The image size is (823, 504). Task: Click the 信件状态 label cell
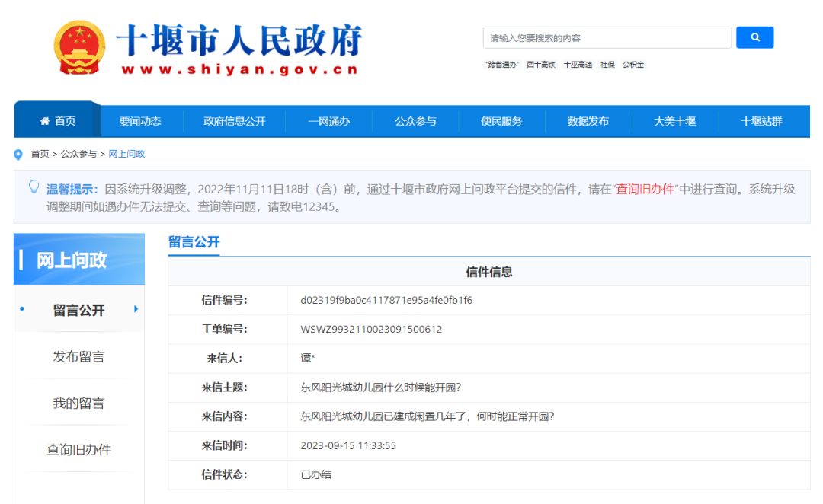click(x=228, y=474)
